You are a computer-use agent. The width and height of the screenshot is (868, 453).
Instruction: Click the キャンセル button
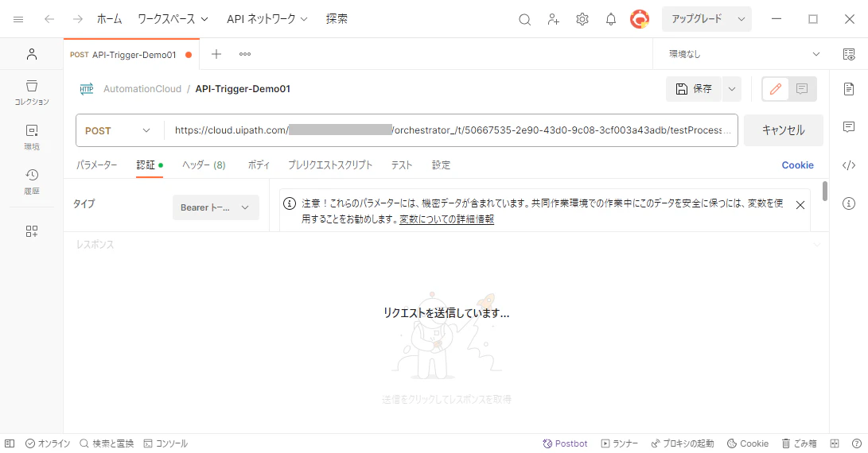click(x=784, y=130)
